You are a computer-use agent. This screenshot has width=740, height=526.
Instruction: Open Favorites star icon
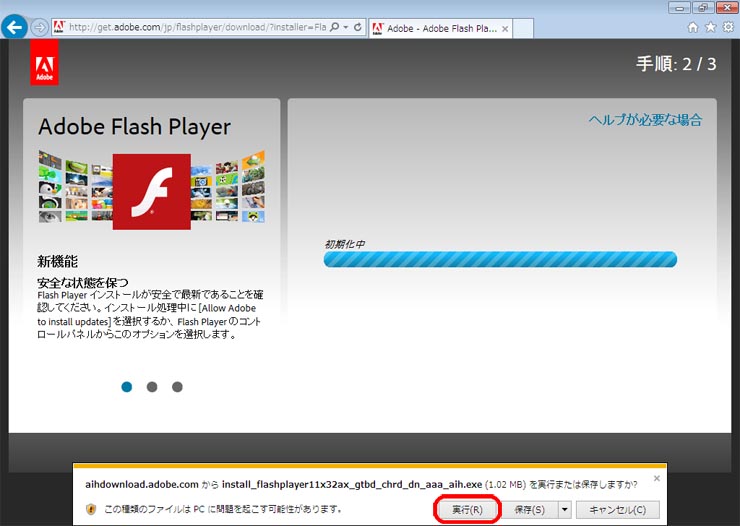coord(710,27)
